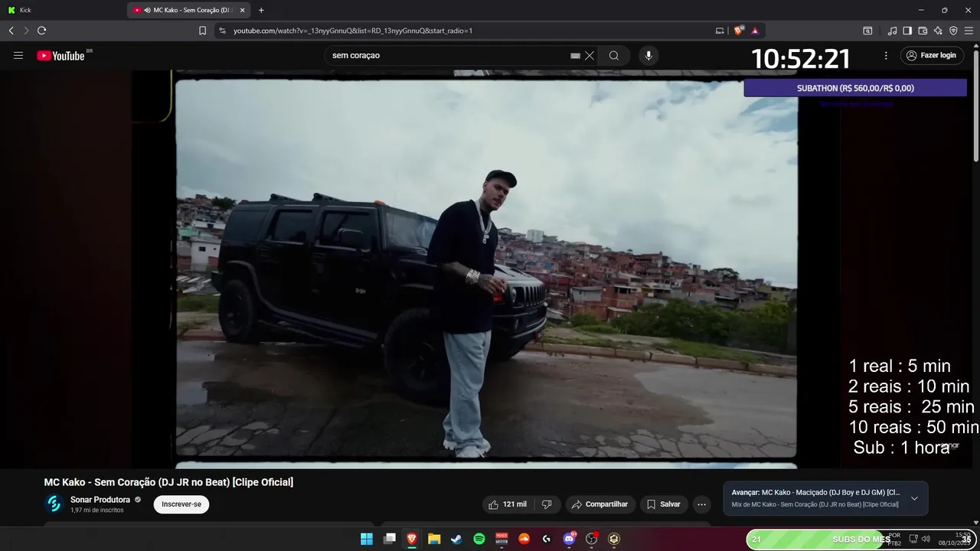
Task: Open Steam from the taskbar
Action: click(456, 539)
